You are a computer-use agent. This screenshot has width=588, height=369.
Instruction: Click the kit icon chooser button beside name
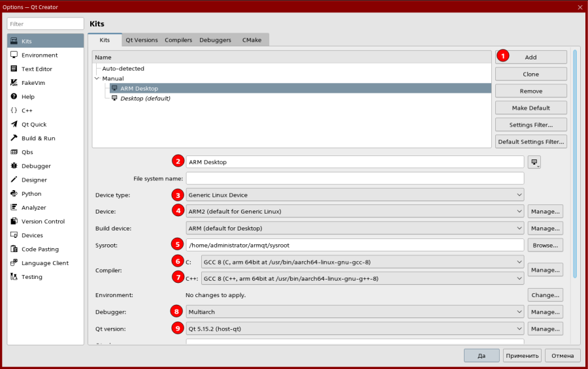tap(535, 161)
